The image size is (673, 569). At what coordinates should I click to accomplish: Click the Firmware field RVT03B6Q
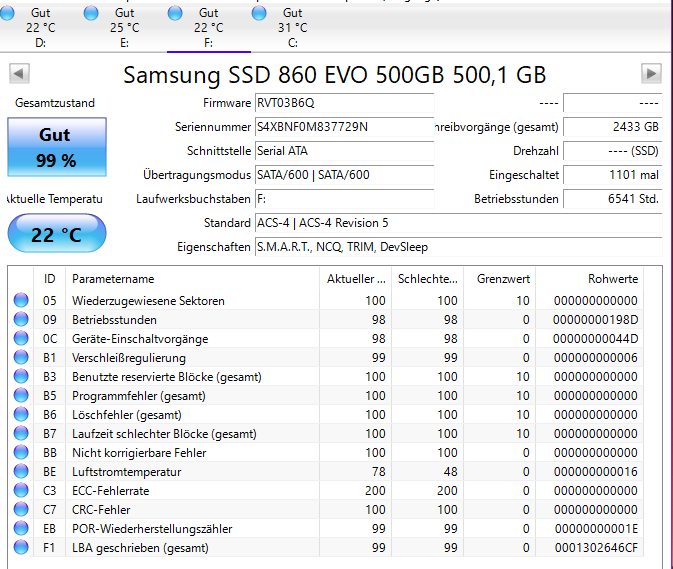344,103
